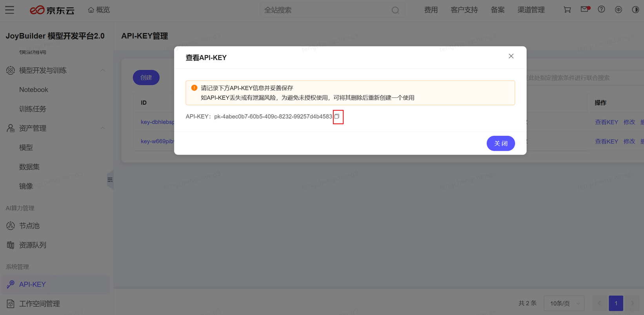
Task: Open 训练任务 in the sidebar
Action: (x=33, y=109)
